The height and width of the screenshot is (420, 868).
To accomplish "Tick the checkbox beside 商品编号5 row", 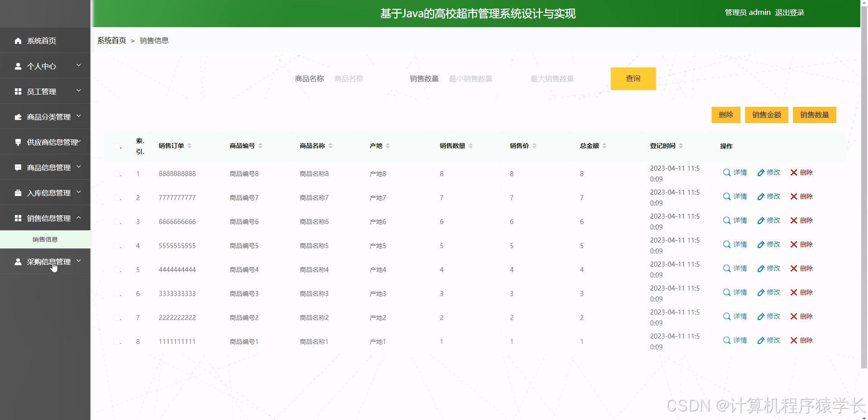I will [x=117, y=245].
